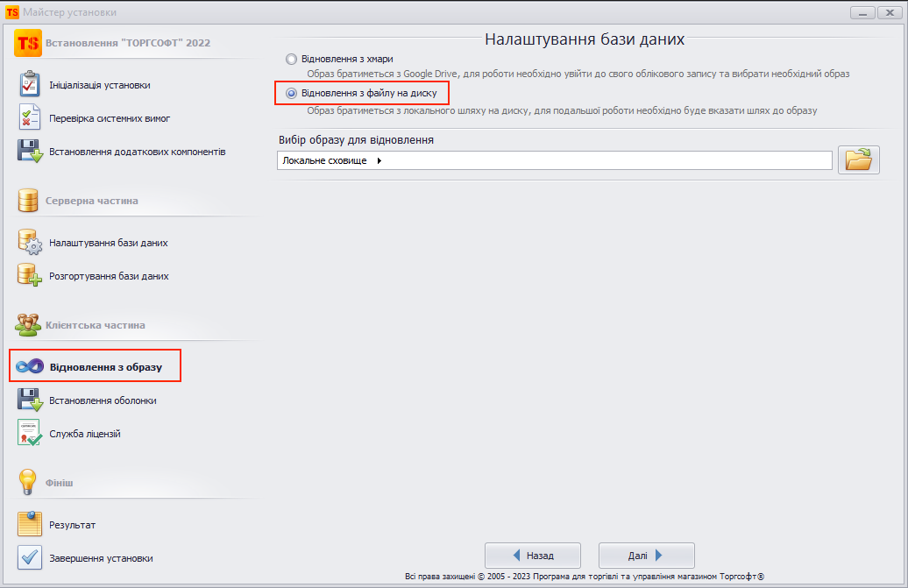The width and height of the screenshot is (908, 588).
Task: Go to Завершення установки step
Action: pyautogui.click(x=101, y=558)
